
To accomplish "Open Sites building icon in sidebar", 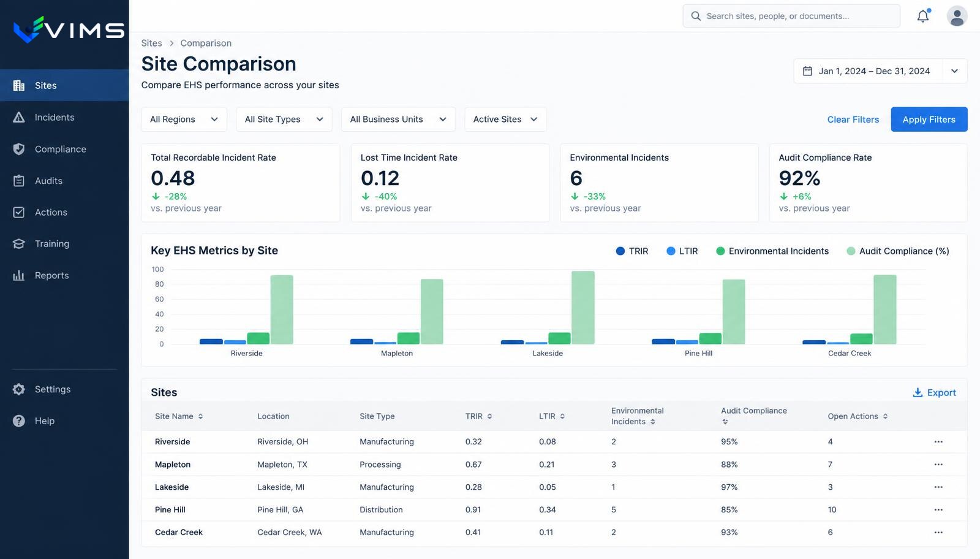I will coord(19,85).
